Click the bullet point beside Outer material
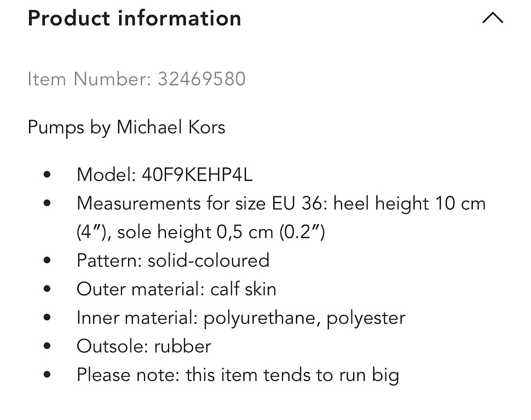This screenshot has width=531, height=420. click(x=47, y=289)
